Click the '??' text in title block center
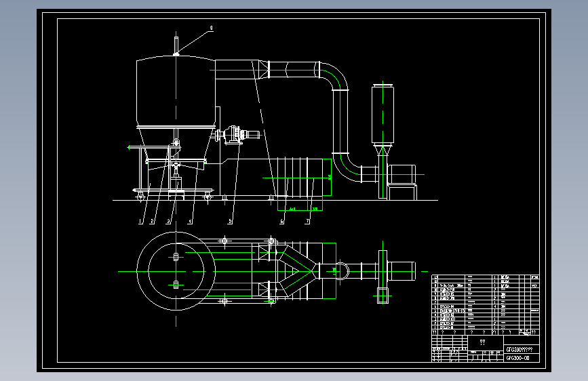The height and width of the screenshot is (381, 588). click(483, 342)
